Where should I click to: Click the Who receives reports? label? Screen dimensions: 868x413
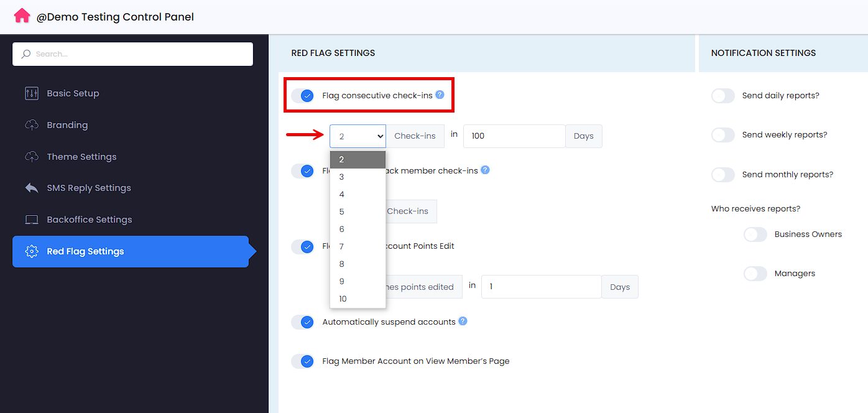click(x=756, y=209)
